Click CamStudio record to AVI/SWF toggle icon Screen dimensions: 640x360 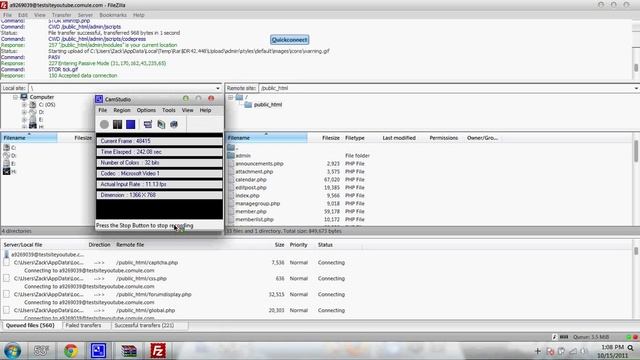tap(161, 124)
